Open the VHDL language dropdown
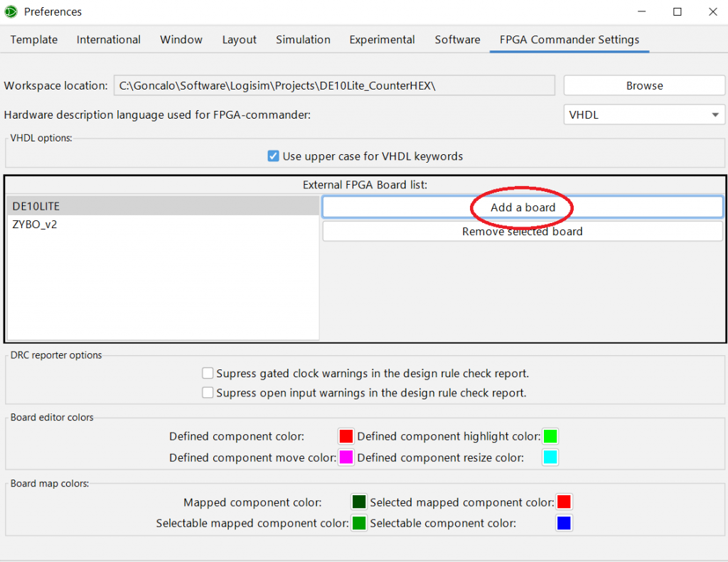The image size is (728, 562). point(643,114)
